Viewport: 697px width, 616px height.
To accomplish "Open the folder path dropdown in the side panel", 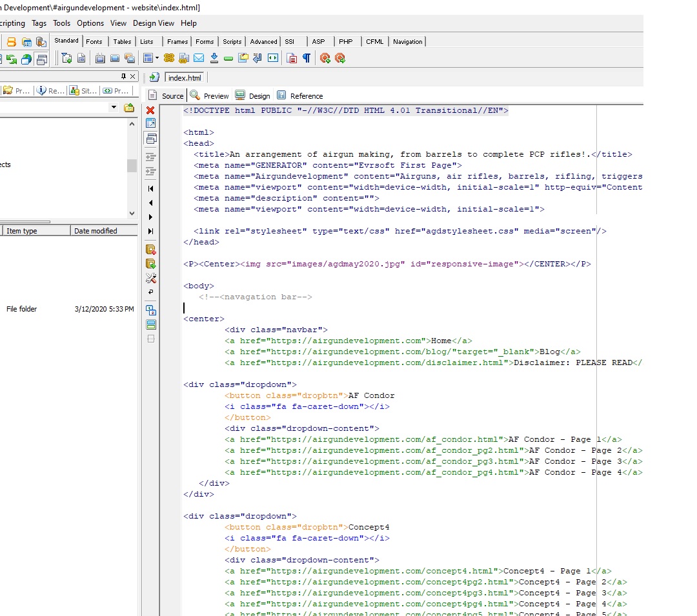I will (114, 108).
